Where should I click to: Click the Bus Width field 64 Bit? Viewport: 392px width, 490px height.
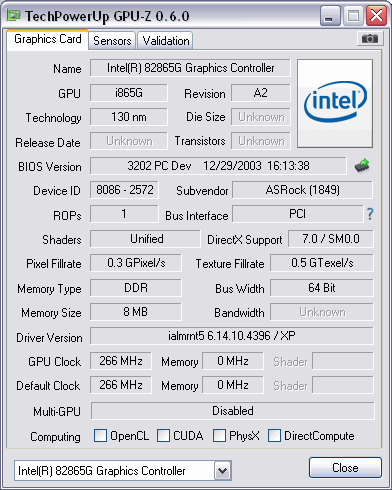(x=322, y=288)
